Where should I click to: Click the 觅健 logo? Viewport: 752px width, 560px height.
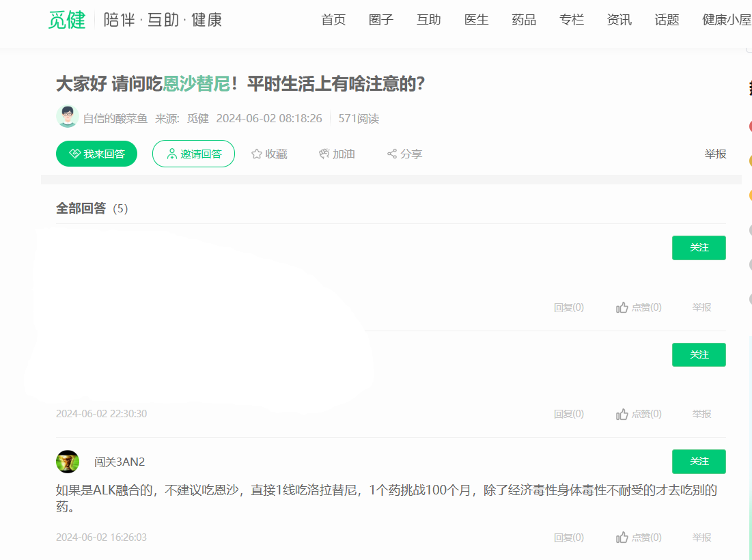[x=67, y=20]
